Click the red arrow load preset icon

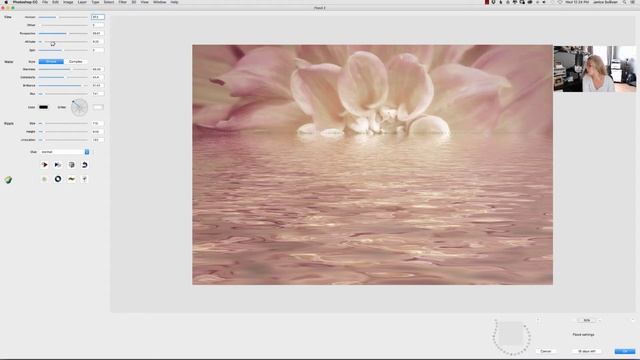click(x=44, y=165)
